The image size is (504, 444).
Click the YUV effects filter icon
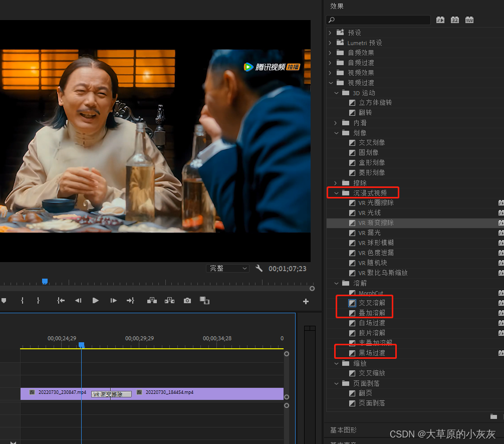point(469,20)
